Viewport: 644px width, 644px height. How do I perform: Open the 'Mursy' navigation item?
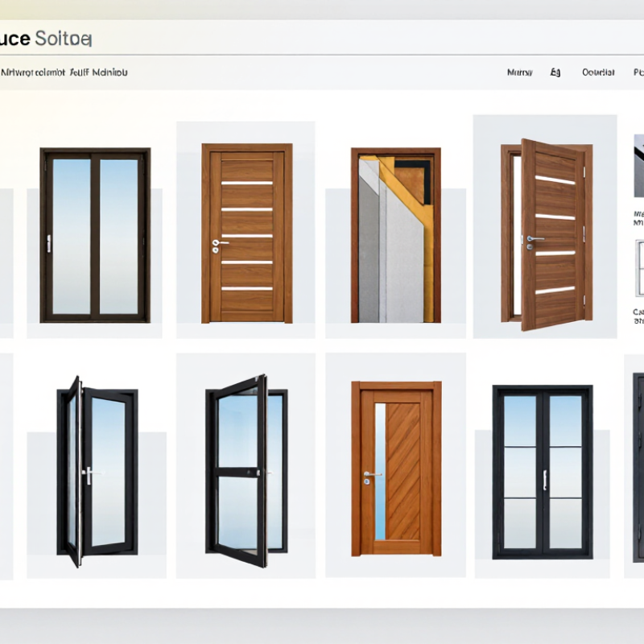tap(519, 72)
